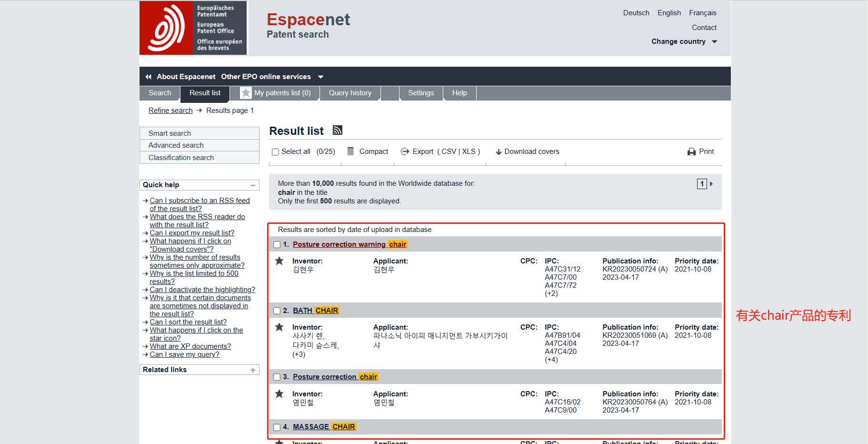868x444 pixels.
Task: Open Advanced search in the sidebar
Action: [x=176, y=145]
